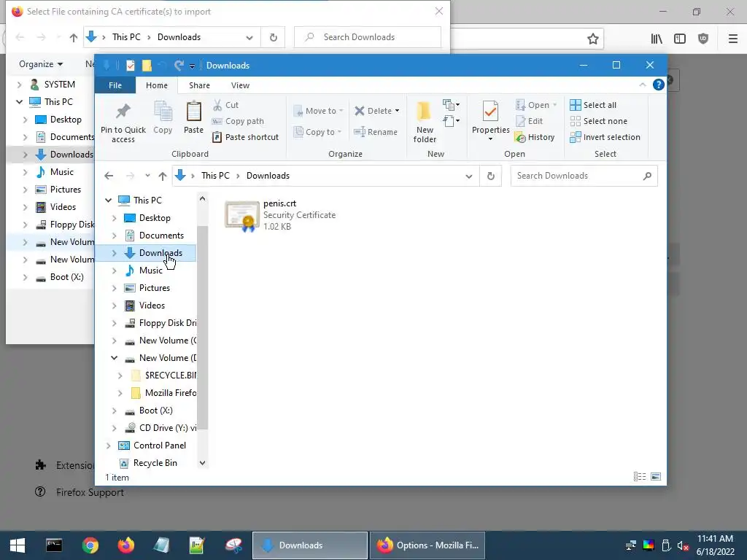Expand Desktop node in Explorer tree
The image size is (747, 560).
coord(115,218)
